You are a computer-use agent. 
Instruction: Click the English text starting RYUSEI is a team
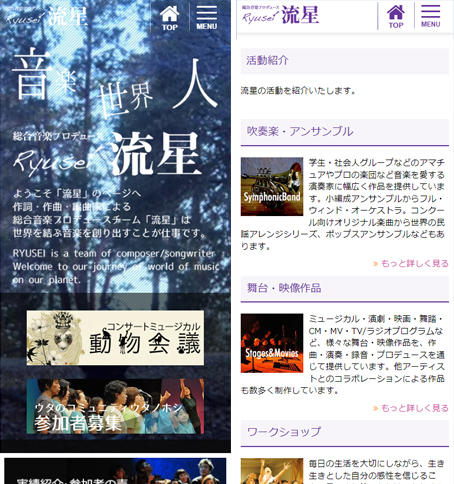click(x=116, y=267)
